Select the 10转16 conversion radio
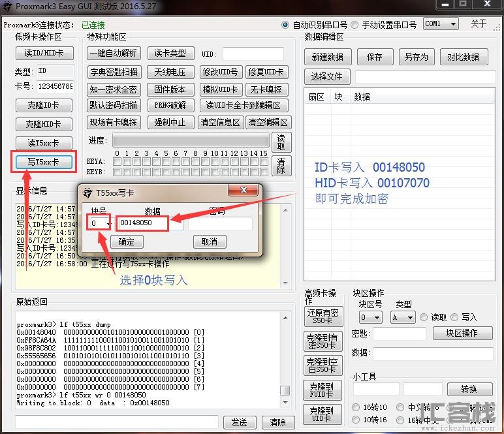This screenshot has width=504, height=434. click(x=356, y=420)
